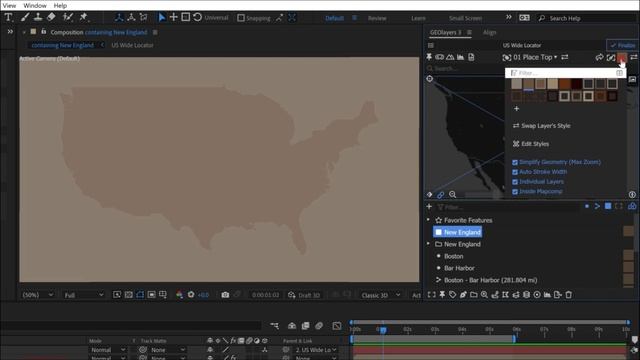Click the red style button under the cursor
640x360 pixels.
[621, 58]
